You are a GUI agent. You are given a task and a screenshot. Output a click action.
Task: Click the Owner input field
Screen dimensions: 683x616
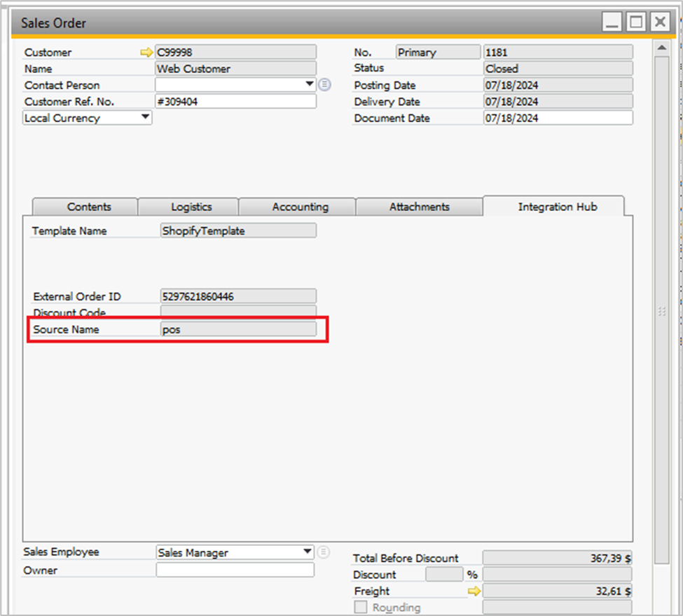click(x=235, y=570)
